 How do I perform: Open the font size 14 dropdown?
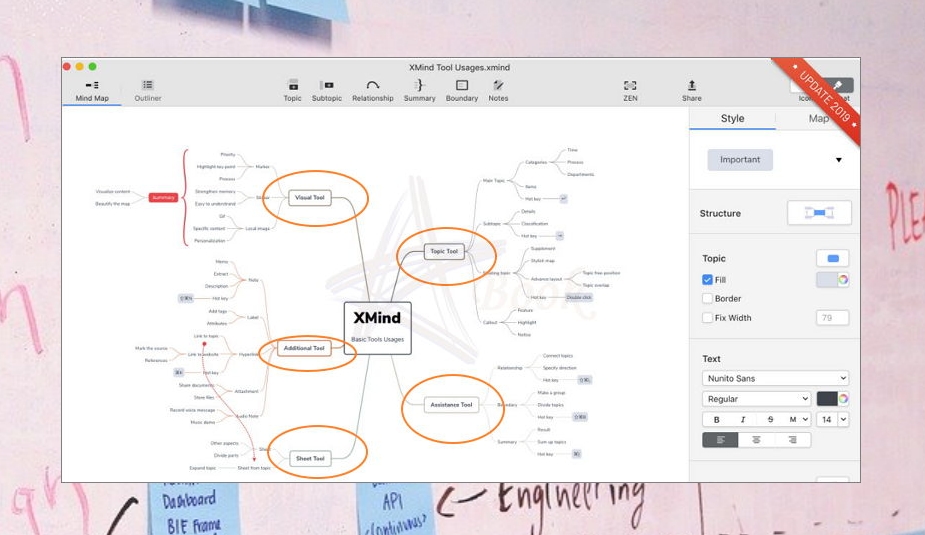832,419
